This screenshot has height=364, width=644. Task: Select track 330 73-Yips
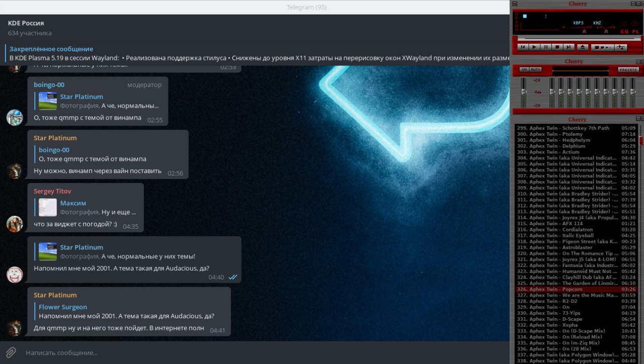click(576, 313)
